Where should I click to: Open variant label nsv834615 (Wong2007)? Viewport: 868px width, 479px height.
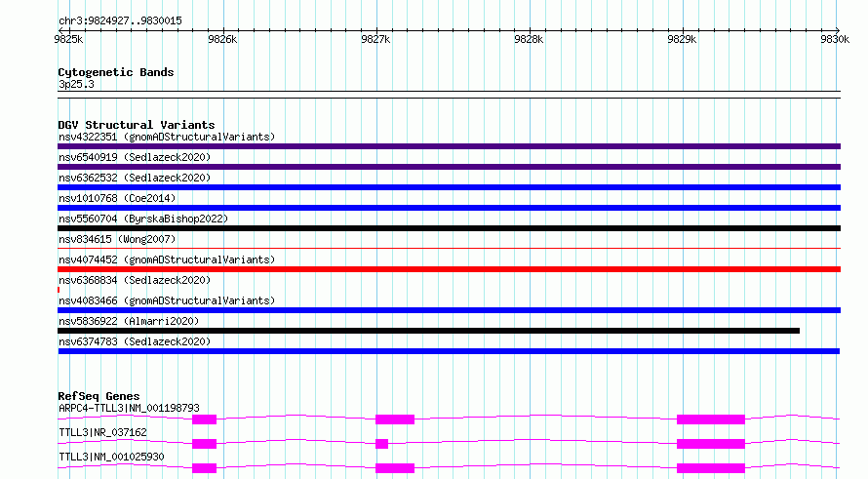[117, 239]
